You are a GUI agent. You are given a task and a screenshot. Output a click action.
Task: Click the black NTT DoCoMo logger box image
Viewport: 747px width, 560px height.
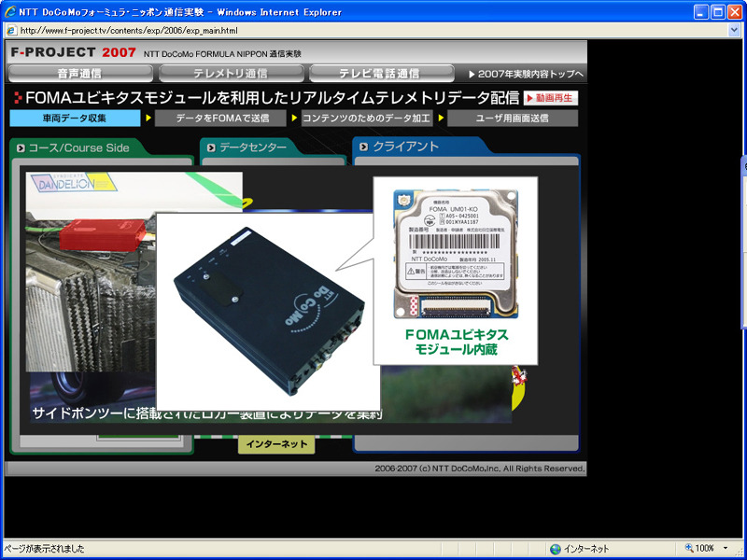point(270,311)
